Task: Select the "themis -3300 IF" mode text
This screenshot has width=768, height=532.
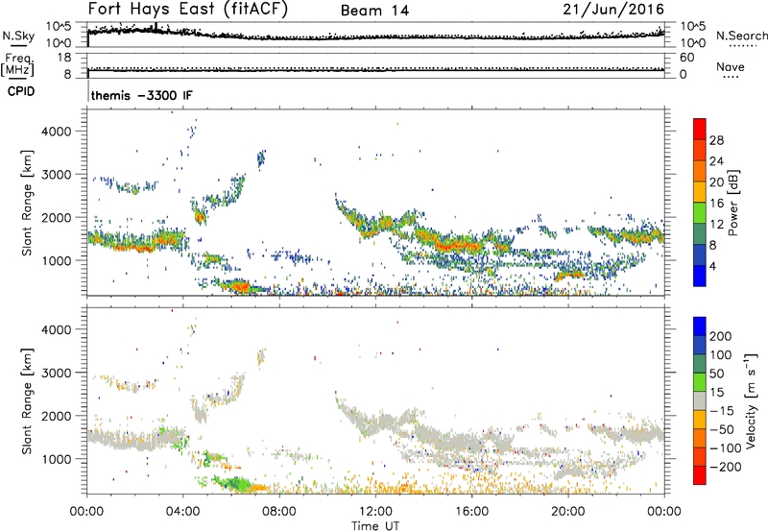Action: (x=142, y=95)
